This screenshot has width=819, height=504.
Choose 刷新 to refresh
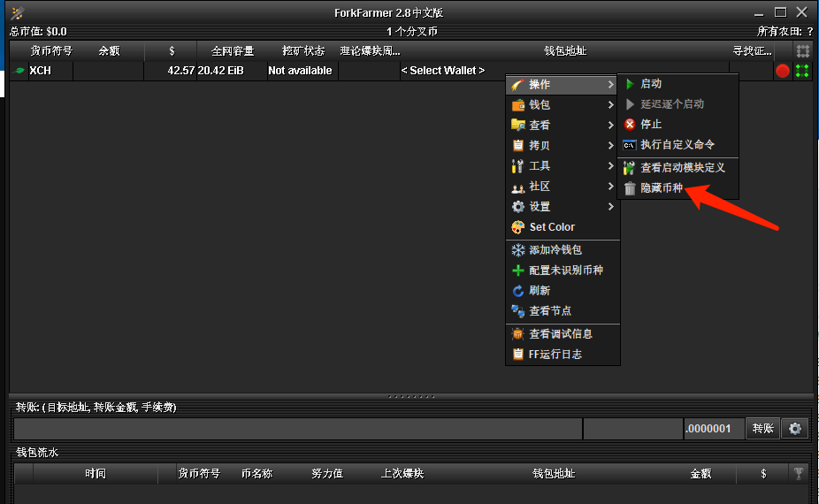tap(540, 291)
